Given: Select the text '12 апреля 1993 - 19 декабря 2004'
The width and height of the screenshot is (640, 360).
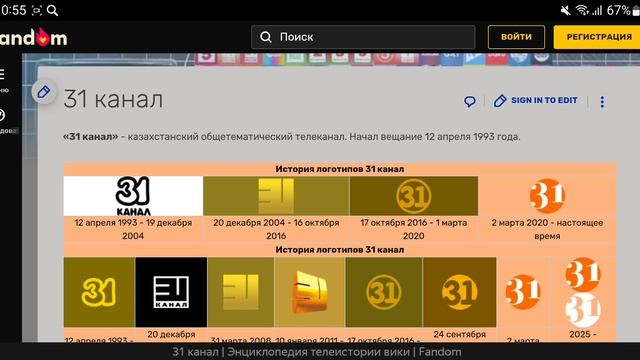Looking at the screenshot, I should click(x=133, y=229).
